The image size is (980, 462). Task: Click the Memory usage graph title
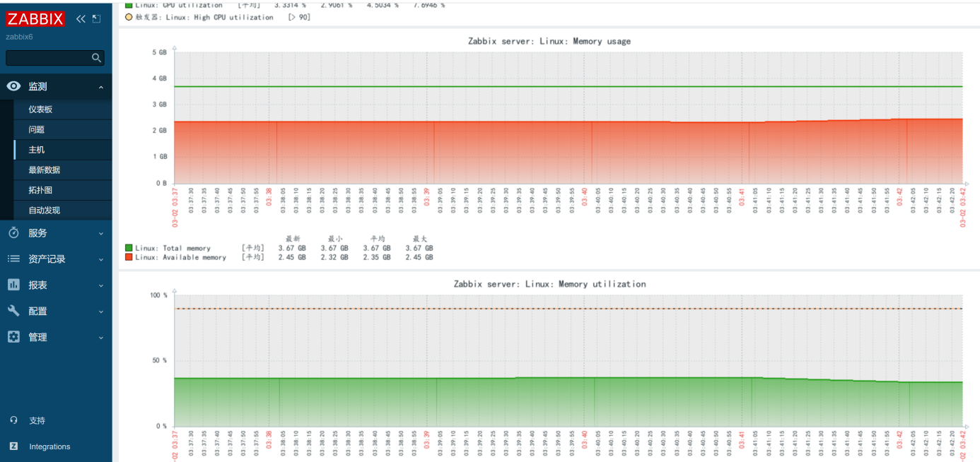[x=549, y=41]
